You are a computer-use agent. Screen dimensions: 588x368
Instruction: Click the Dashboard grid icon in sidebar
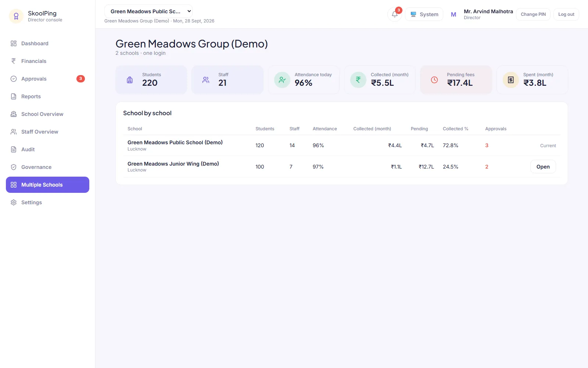point(14,43)
